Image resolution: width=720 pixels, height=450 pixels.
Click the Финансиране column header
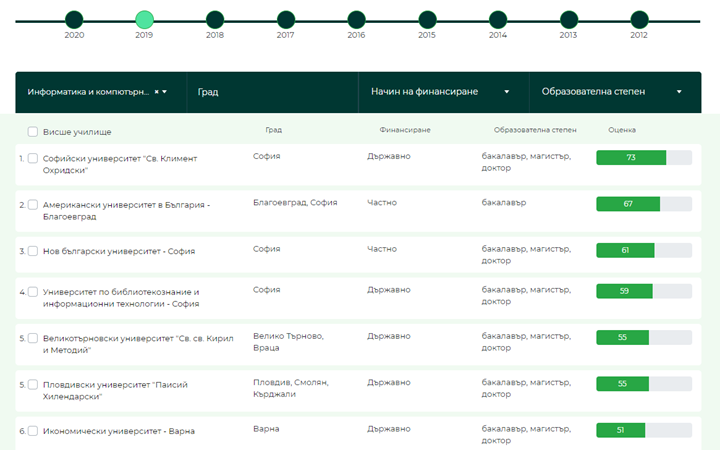coord(405,130)
